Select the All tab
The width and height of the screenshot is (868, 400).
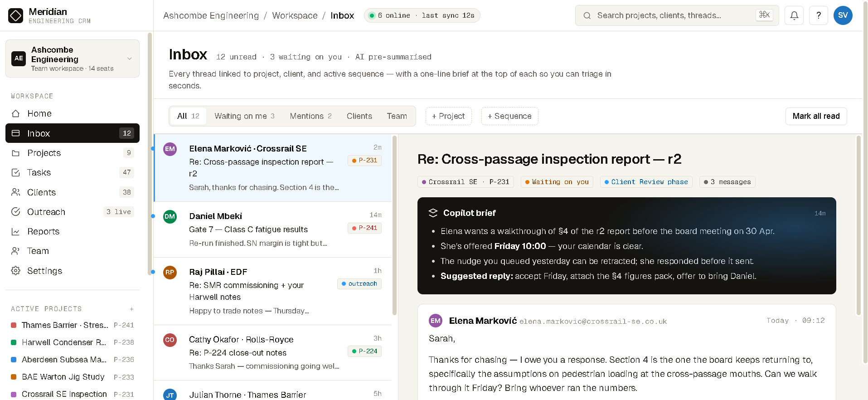coord(188,116)
